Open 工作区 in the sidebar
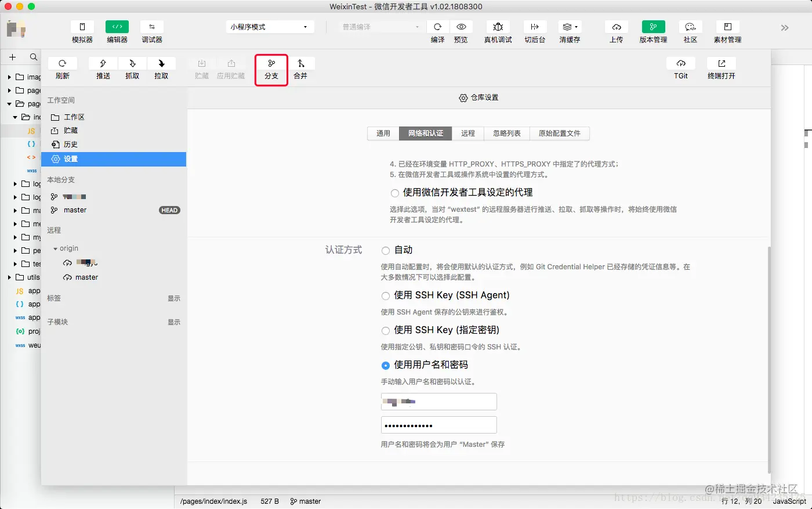Image resolution: width=812 pixels, height=509 pixels. [114, 117]
